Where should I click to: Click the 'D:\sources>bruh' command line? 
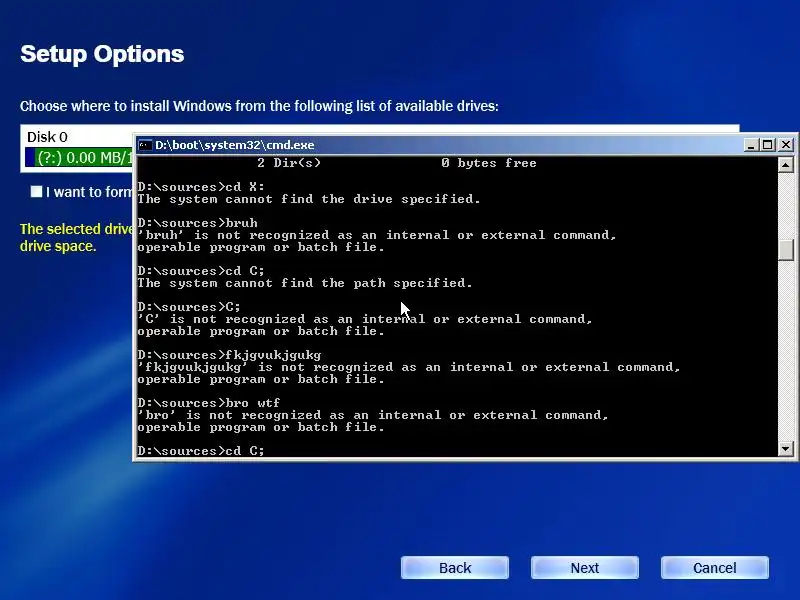pos(197,223)
